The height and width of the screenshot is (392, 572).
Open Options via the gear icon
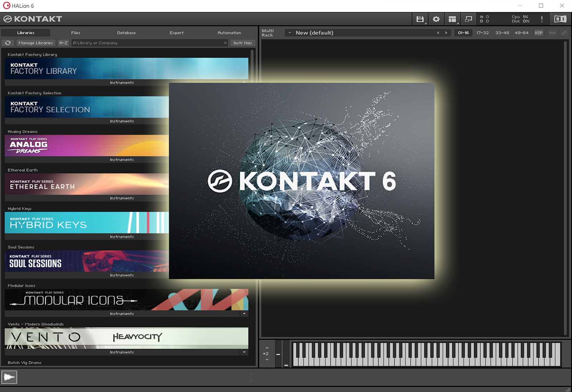436,19
